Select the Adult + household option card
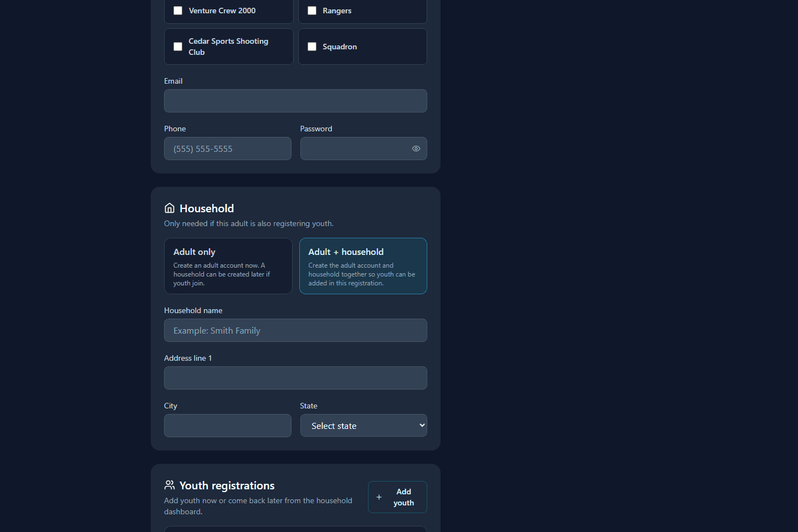798x532 pixels. click(x=363, y=266)
